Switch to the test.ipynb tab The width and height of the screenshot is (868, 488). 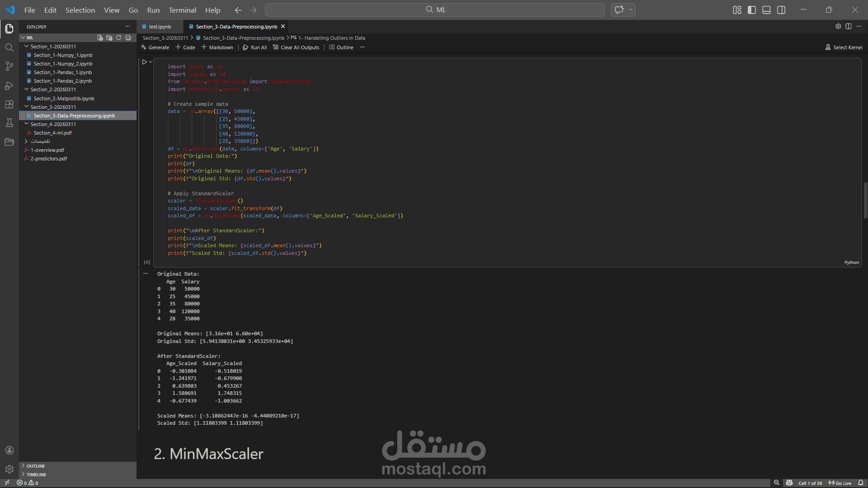(160, 27)
